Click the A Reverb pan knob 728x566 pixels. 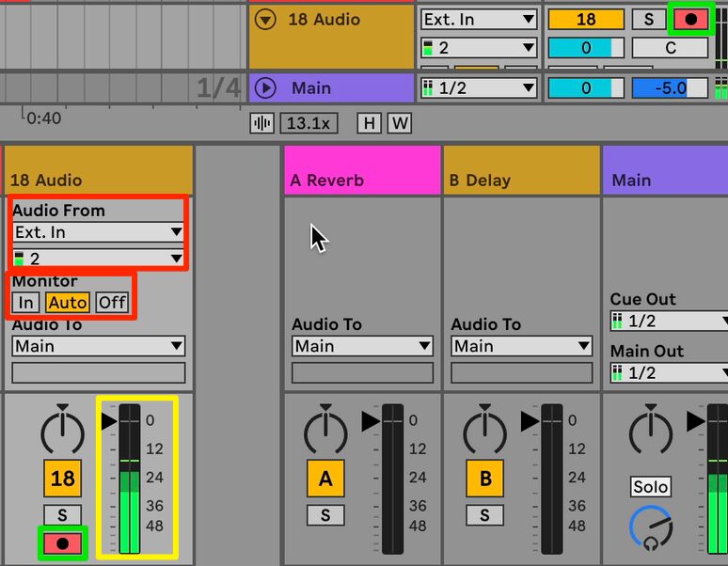tap(325, 430)
